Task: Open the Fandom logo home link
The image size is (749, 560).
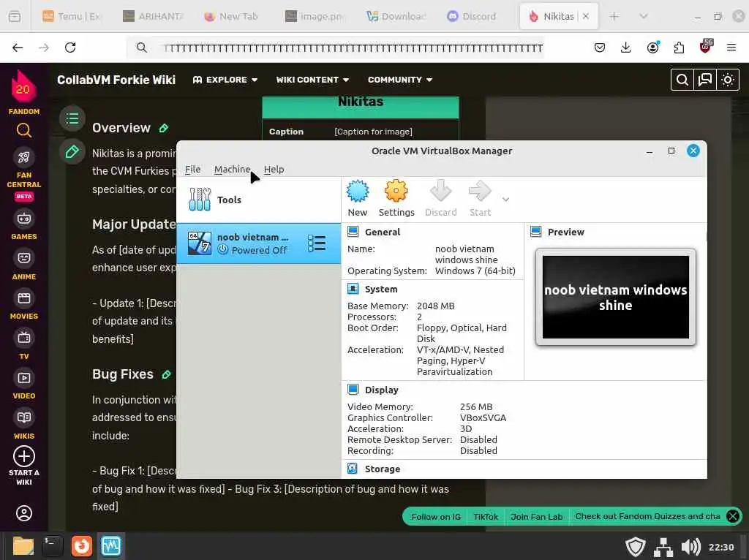Action: pos(23,93)
